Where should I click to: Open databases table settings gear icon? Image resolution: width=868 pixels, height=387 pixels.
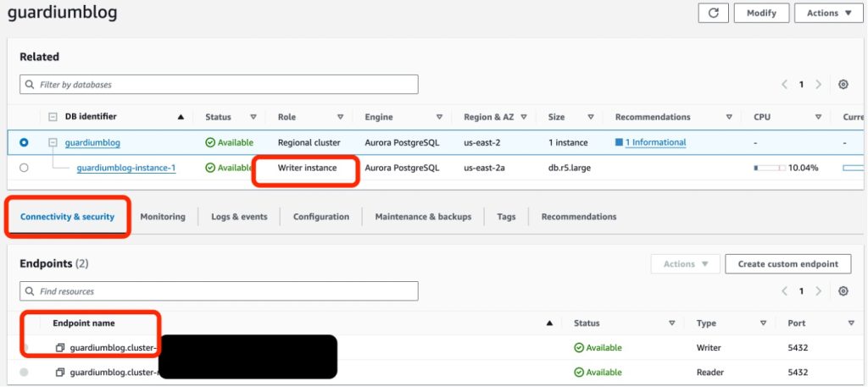[843, 85]
